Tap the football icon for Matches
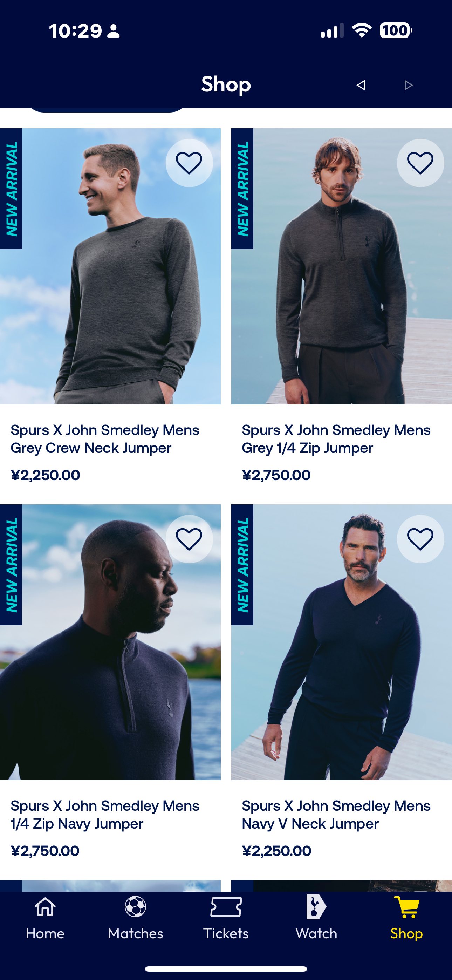The width and height of the screenshot is (452, 980). point(136,907)
